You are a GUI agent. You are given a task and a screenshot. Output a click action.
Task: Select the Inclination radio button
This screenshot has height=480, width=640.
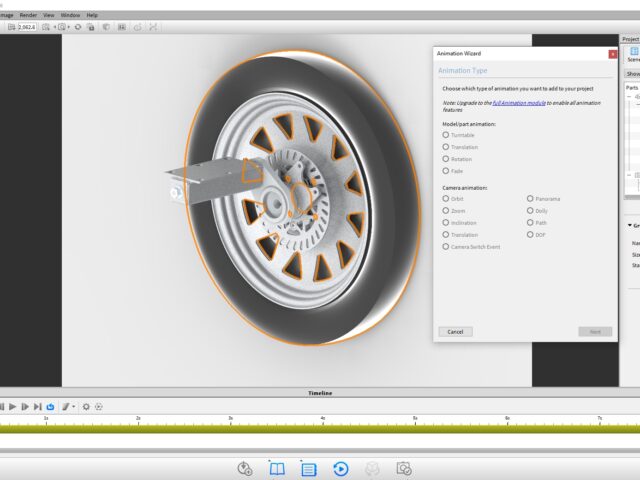(446, 222)
